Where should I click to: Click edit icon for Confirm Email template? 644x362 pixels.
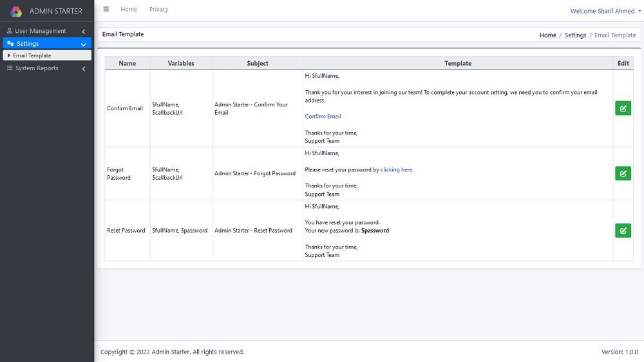pos(623,108)
